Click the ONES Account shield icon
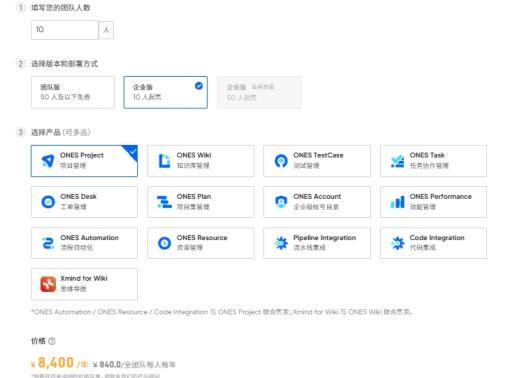The image size is (508, 378). [281, 202]
